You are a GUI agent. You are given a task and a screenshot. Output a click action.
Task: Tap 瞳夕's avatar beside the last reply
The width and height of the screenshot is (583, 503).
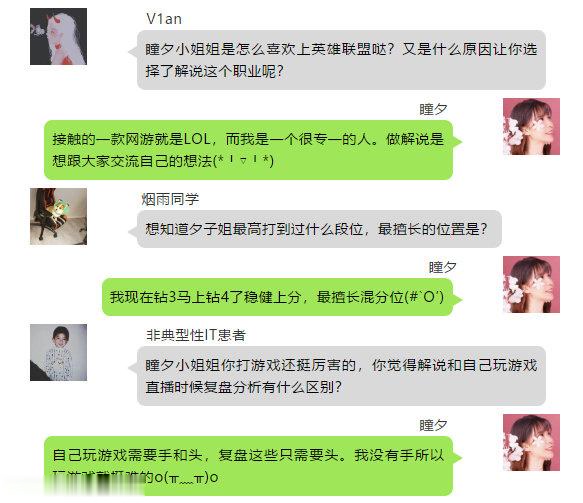(531, 442)
